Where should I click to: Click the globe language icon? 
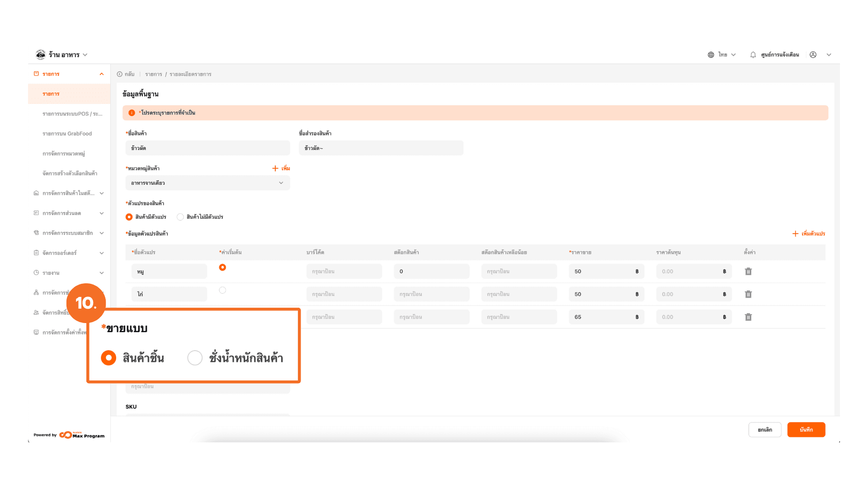[711, 55]
